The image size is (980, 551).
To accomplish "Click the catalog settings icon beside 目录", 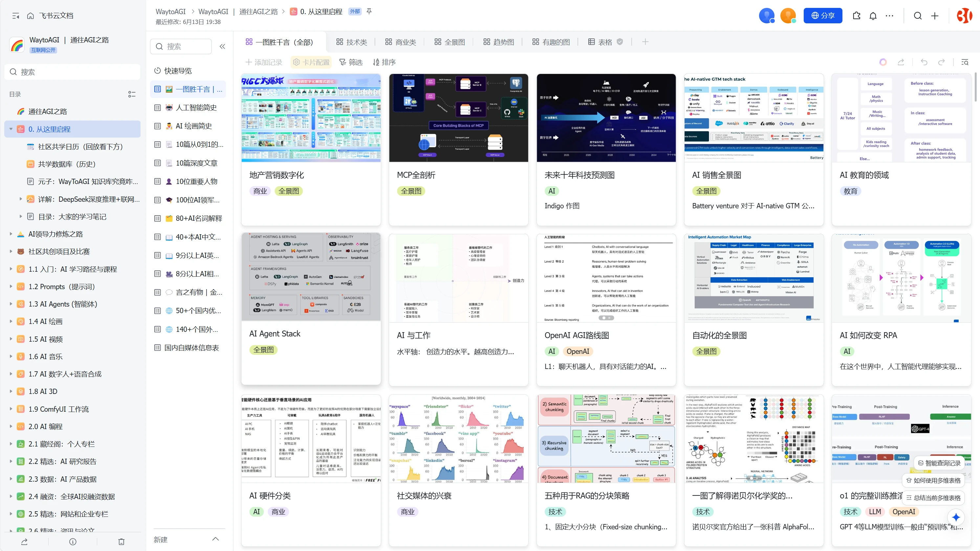I will tap(132, 94).
